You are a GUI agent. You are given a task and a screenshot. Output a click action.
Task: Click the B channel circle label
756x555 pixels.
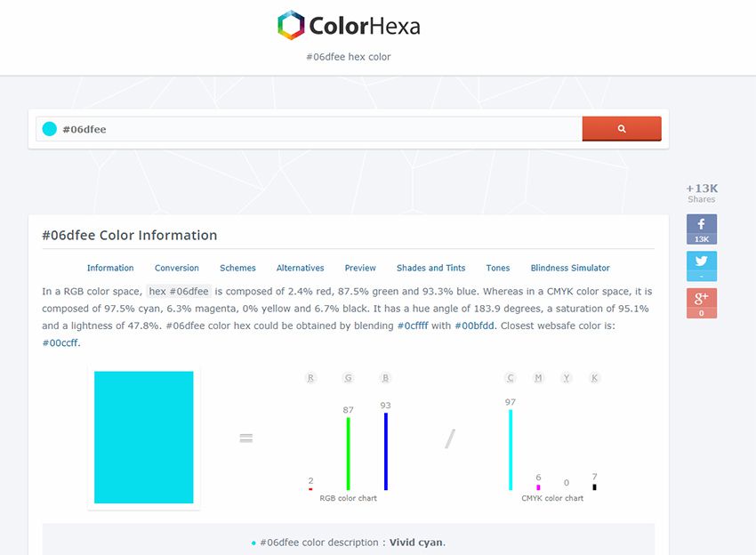pos(385,378)
